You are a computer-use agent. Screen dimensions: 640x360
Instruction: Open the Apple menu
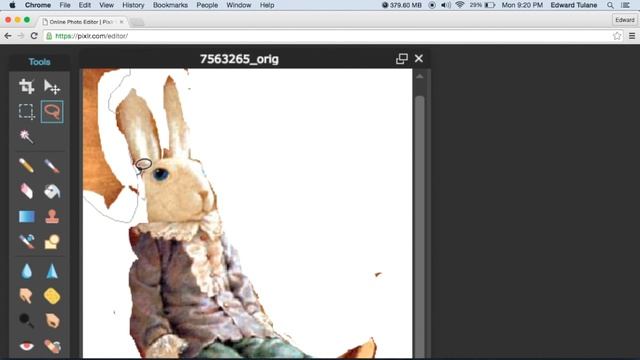pyautogui.click(x=12, y=5)
